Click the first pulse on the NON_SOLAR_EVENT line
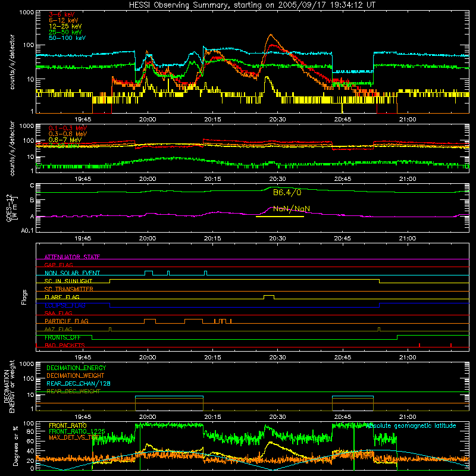The image size is (476, 476). (x=148, y=273)
